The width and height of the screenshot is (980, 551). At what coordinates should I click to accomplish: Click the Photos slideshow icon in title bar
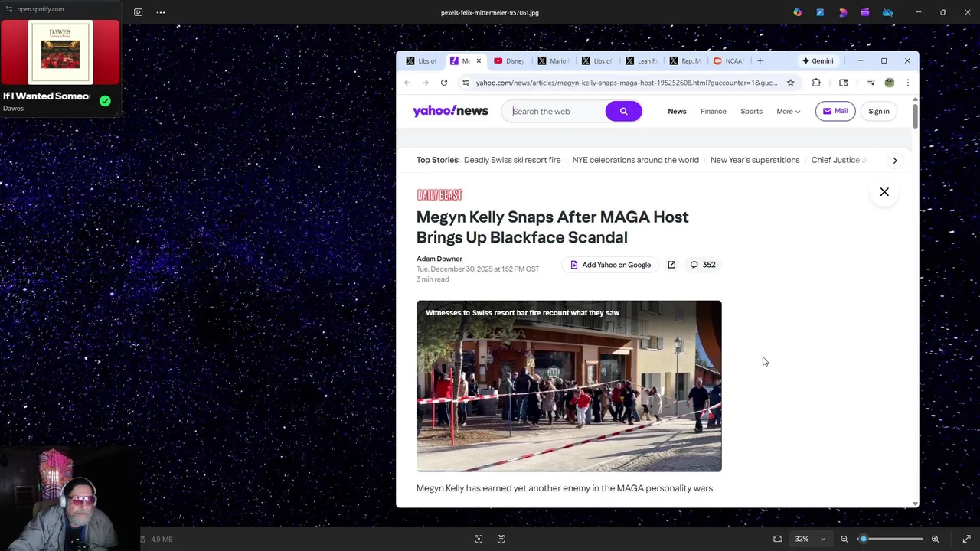tap(138, 12)
